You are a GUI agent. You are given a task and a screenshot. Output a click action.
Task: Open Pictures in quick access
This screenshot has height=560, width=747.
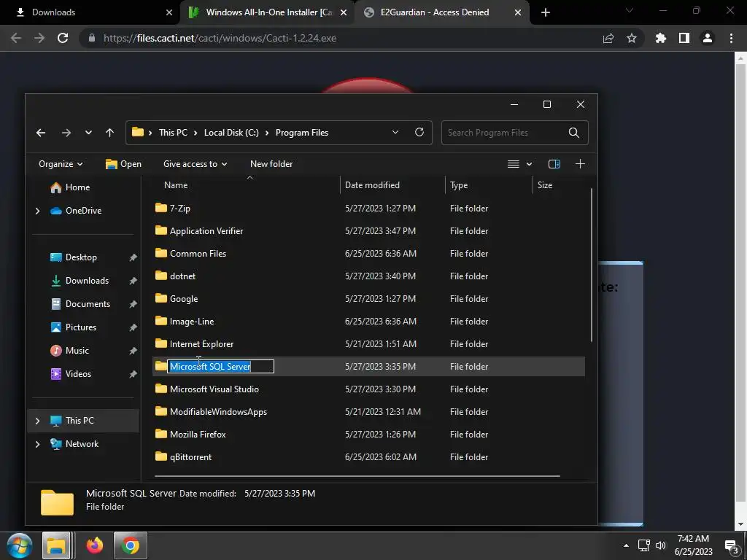click(74, 327)
